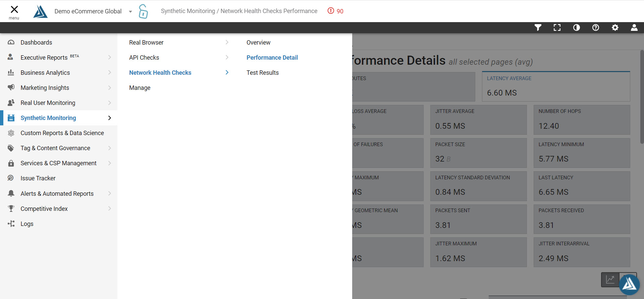Click the Services & CSP lock icon
The image size is (644, 299).
[11, 163]
